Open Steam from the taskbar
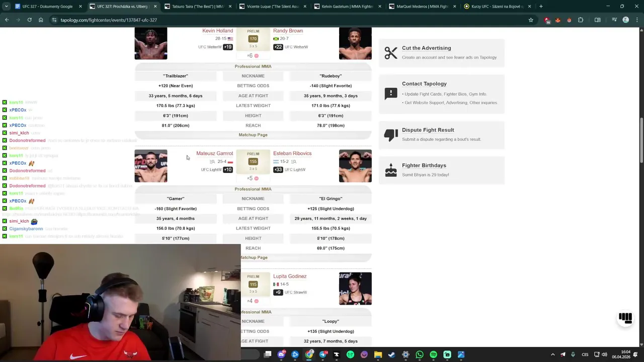Viewport: 644px width, 362px height. tap(392, 354)
